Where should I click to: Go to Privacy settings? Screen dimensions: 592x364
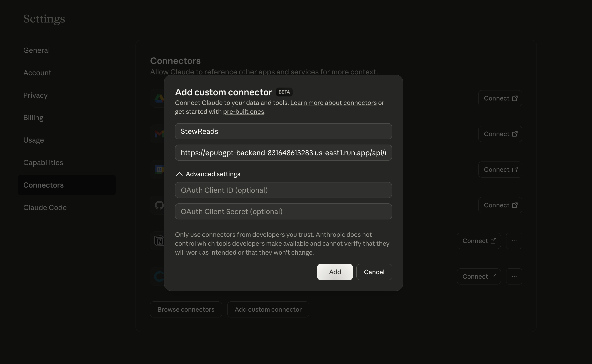(x=35, y=95)
